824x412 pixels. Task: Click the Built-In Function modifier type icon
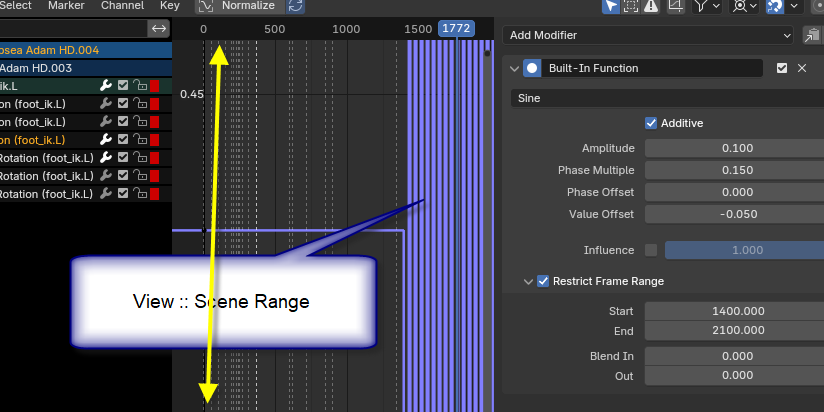(x=532, y=68)
